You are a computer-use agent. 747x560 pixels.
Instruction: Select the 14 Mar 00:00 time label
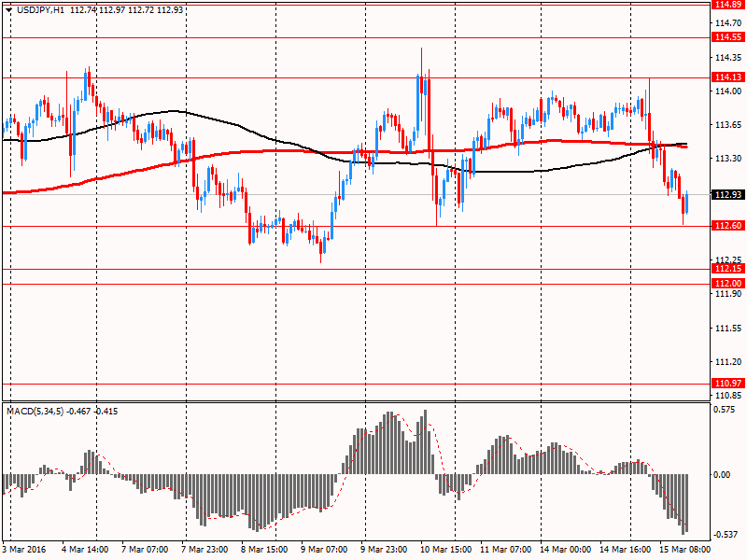[x=563, y=550]
